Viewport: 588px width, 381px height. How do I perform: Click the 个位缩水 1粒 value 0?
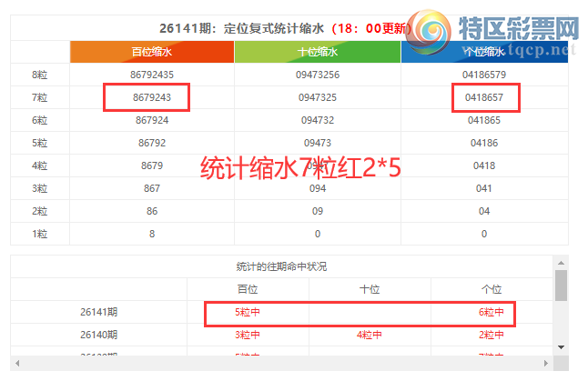tap(484, 234)
